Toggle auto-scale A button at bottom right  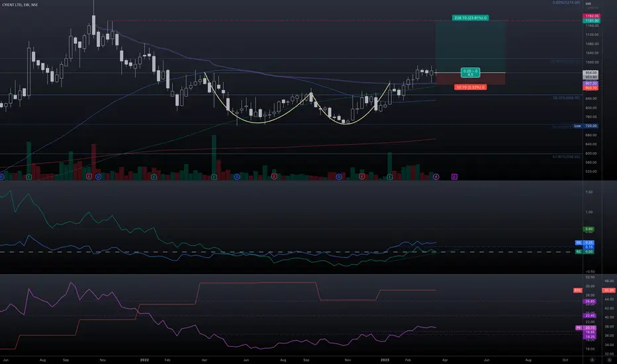(593, 359)
